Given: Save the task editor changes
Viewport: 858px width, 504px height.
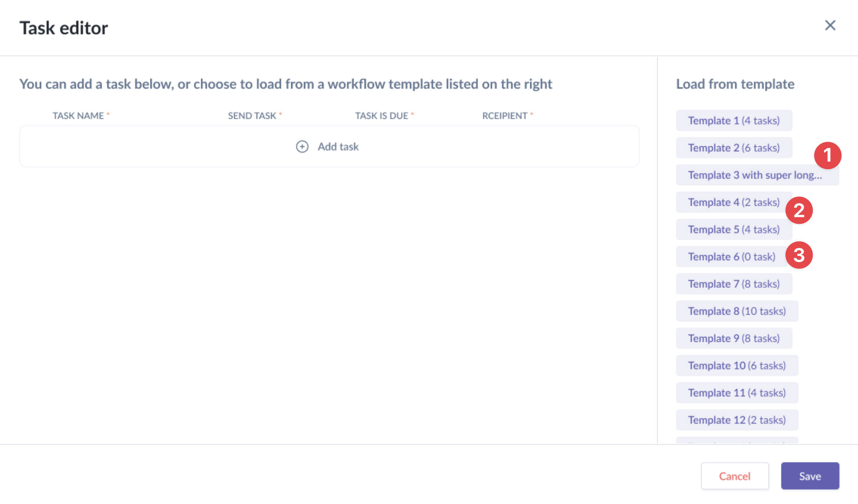Looking at the screenshot, I should (x=810, y=476).
